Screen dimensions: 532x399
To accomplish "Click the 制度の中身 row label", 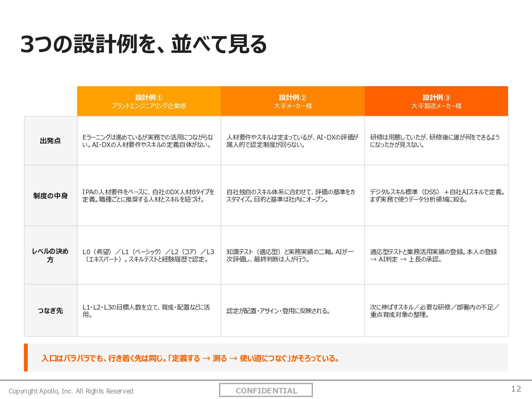I will (x=51, y=195).
